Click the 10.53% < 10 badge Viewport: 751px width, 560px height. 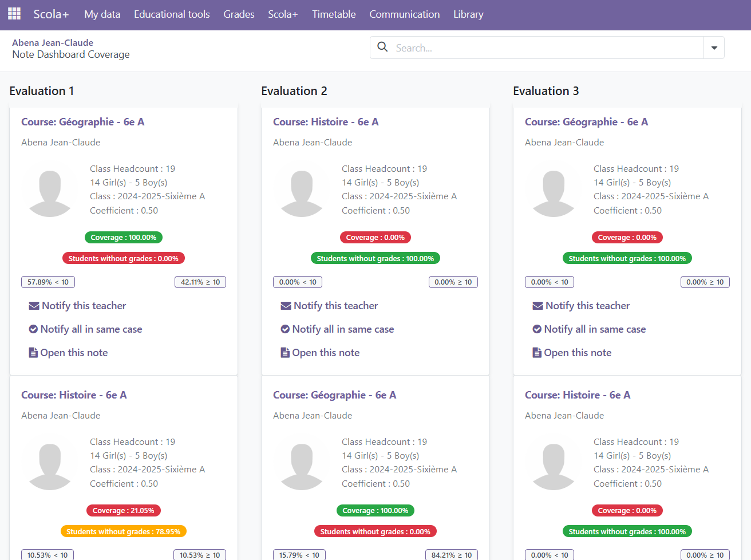48,555
